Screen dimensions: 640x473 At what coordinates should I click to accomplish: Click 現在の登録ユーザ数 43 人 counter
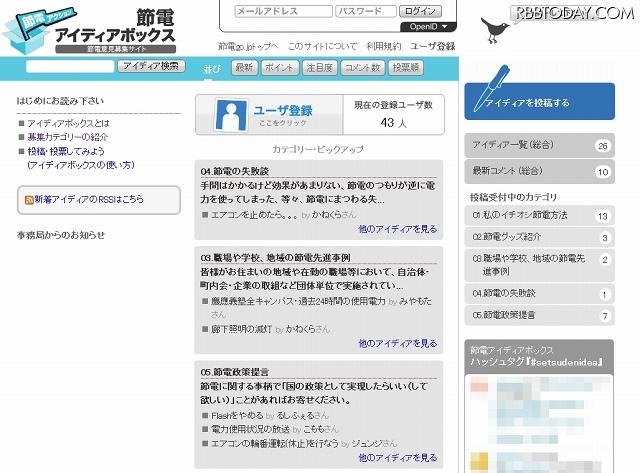click(x=393, y=115)
